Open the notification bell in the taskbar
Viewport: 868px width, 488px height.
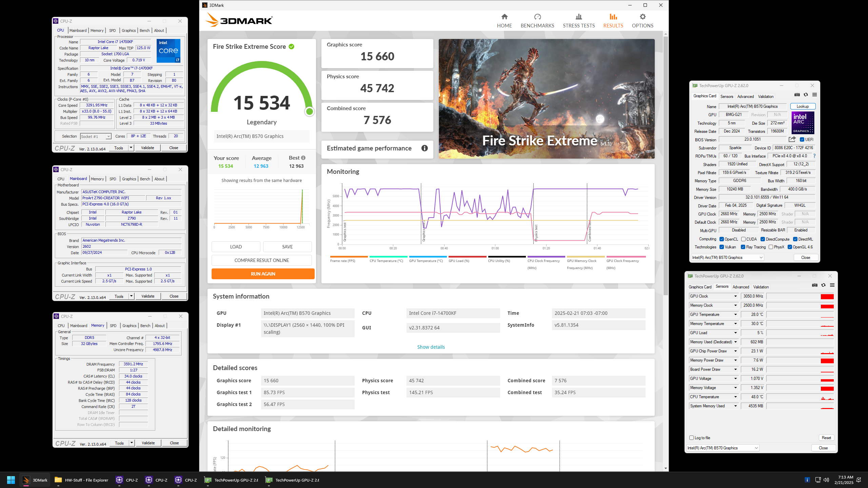[859, 480]
